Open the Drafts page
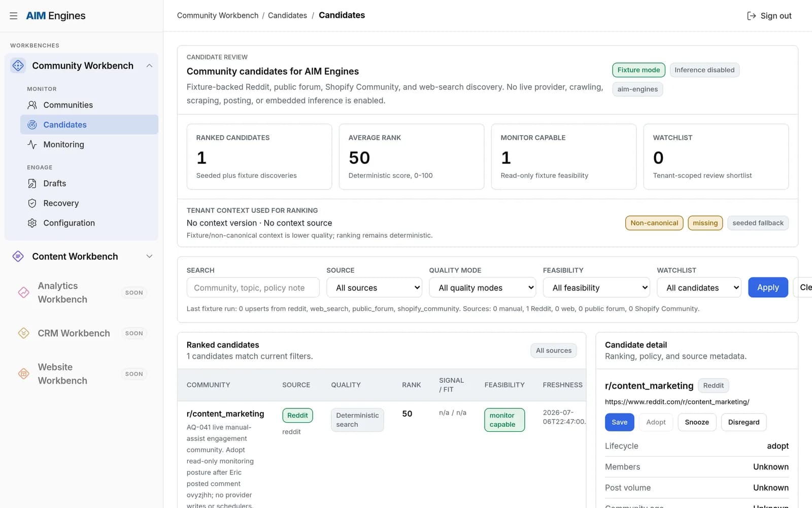The width and height of the screenshot is (812, 508). click(89, 183)
